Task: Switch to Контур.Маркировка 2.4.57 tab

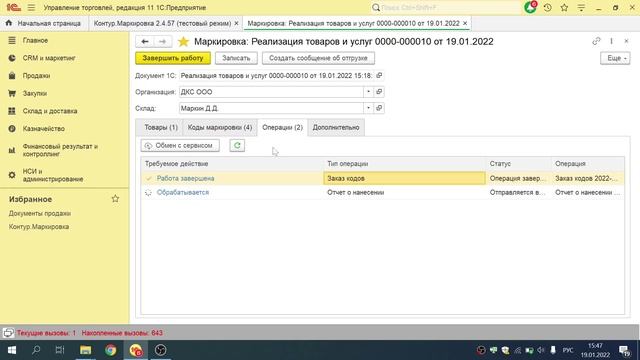Action: tap(162, 23)
